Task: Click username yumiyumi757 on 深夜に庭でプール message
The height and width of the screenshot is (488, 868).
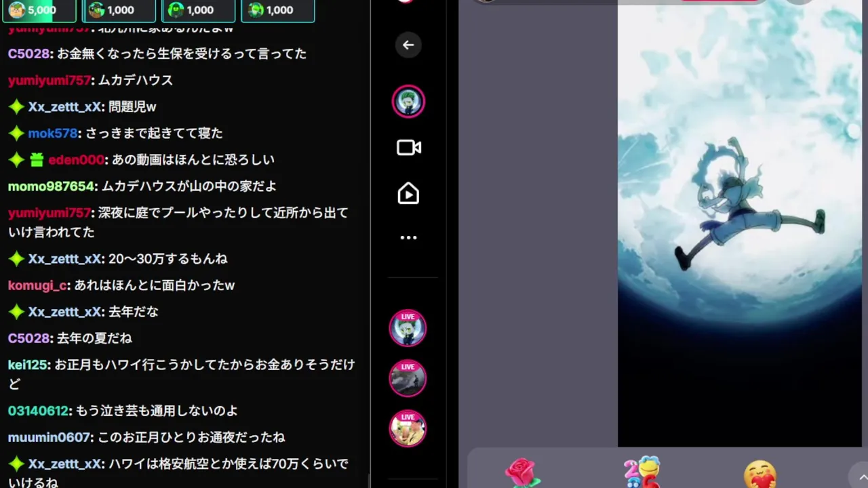Action: click(50, 213)
